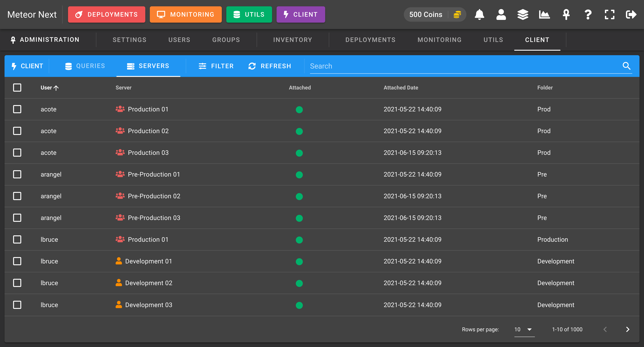Click the Administration label
Screen dimensions: 644x347
coord(45,40)
